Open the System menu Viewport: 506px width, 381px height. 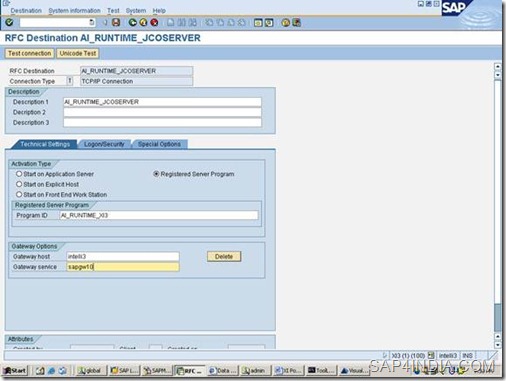[x=136, y=11]
